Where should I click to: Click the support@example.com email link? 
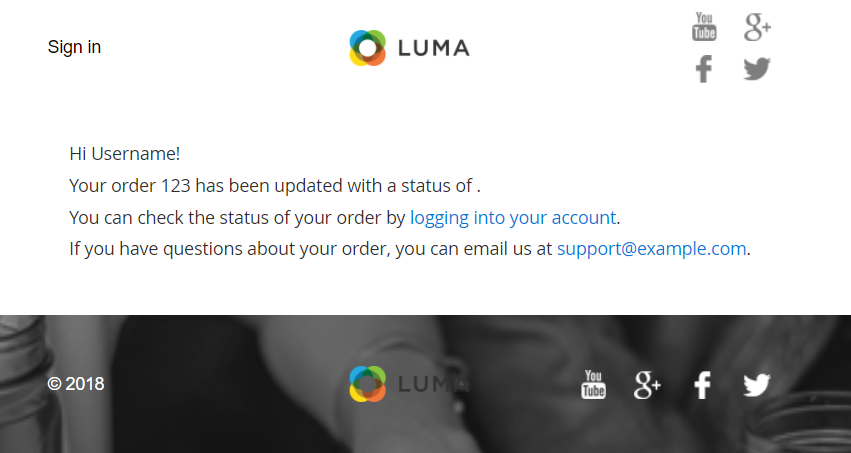651,249
